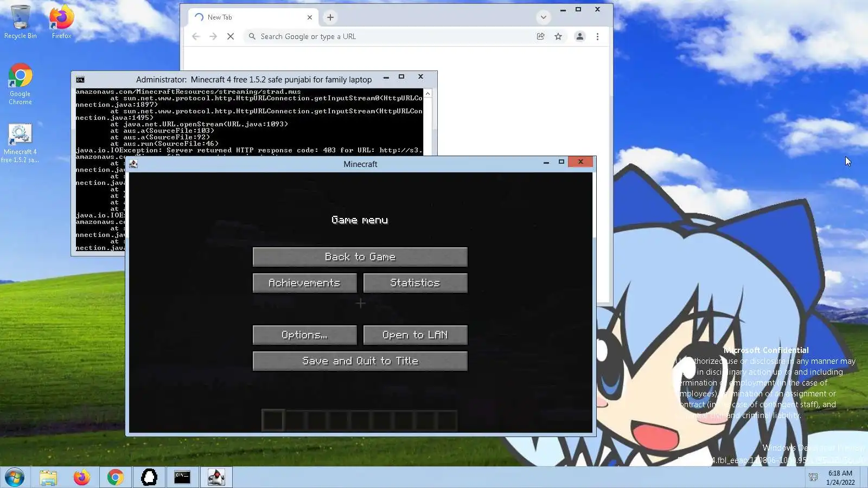
Task: Open Options... in the game menu
Action: 304,335
